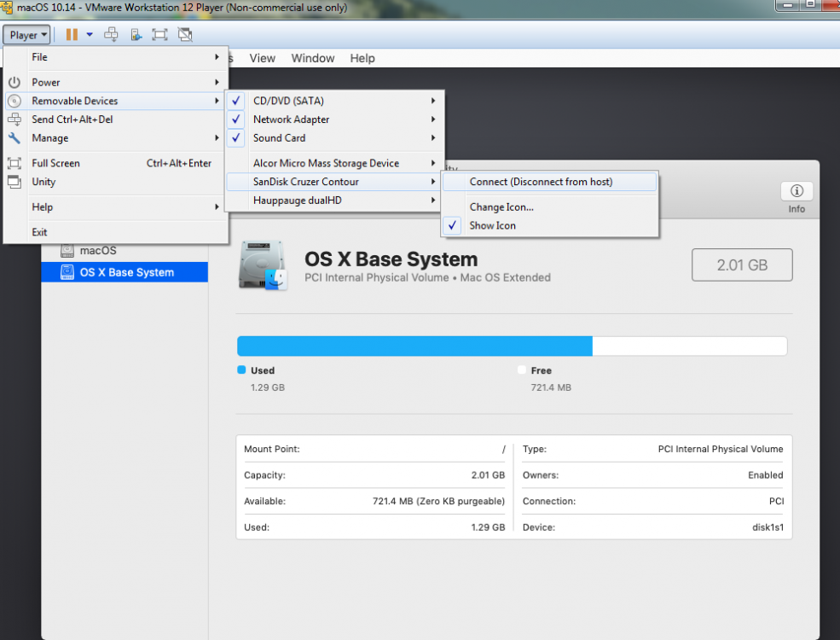Select Hauppauge dualHD device

pyautogui.click(x=334, y=201)
